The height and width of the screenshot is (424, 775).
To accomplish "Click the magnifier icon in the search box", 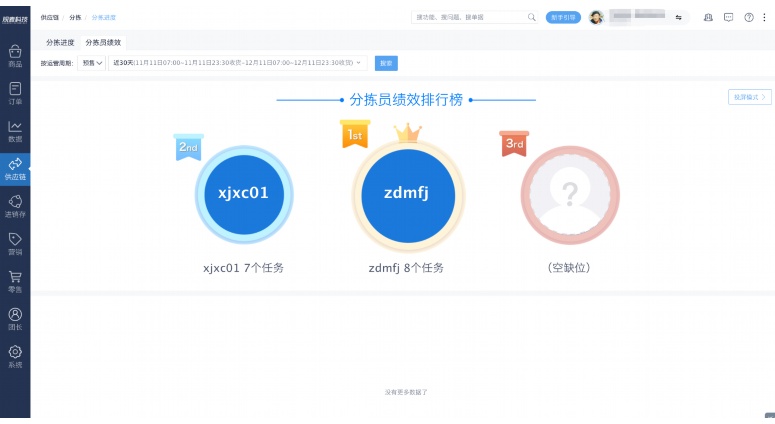I will [531, 17].
